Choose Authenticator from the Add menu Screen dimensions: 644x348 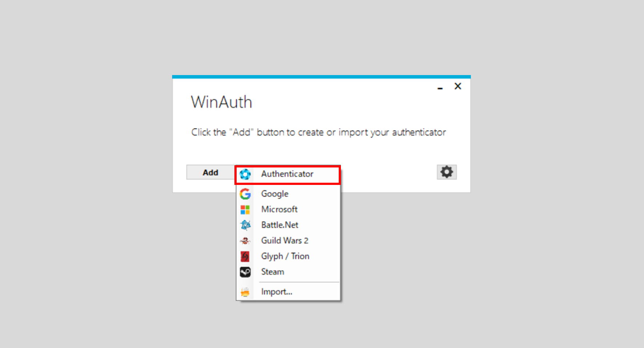click(288, 174)
